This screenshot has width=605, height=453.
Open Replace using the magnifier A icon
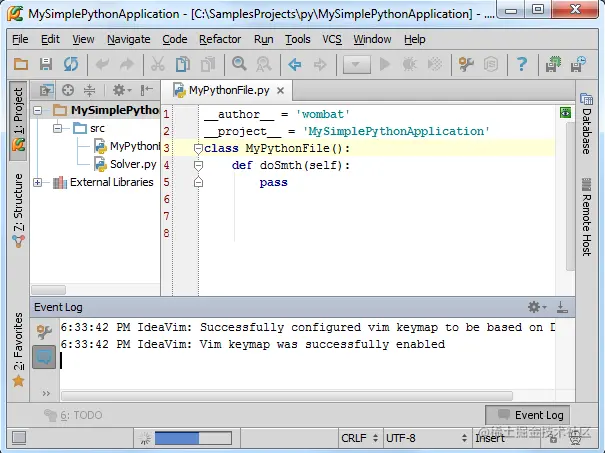tap(264, 64)
